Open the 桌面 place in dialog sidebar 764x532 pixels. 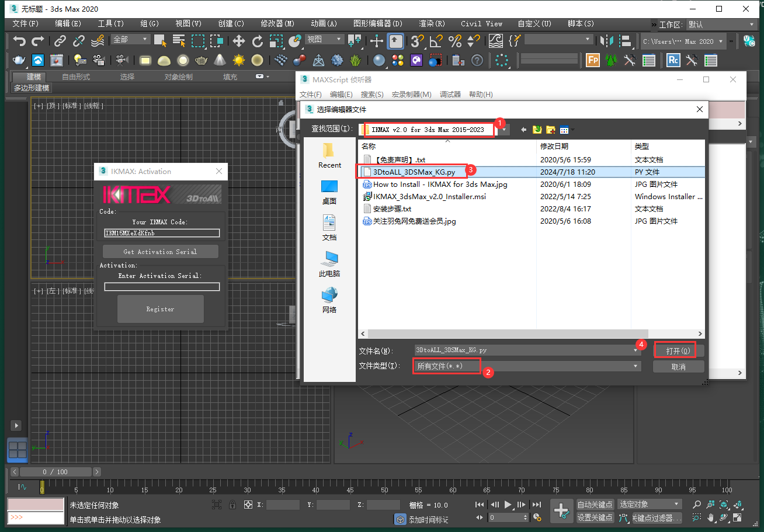pos(329,192)
